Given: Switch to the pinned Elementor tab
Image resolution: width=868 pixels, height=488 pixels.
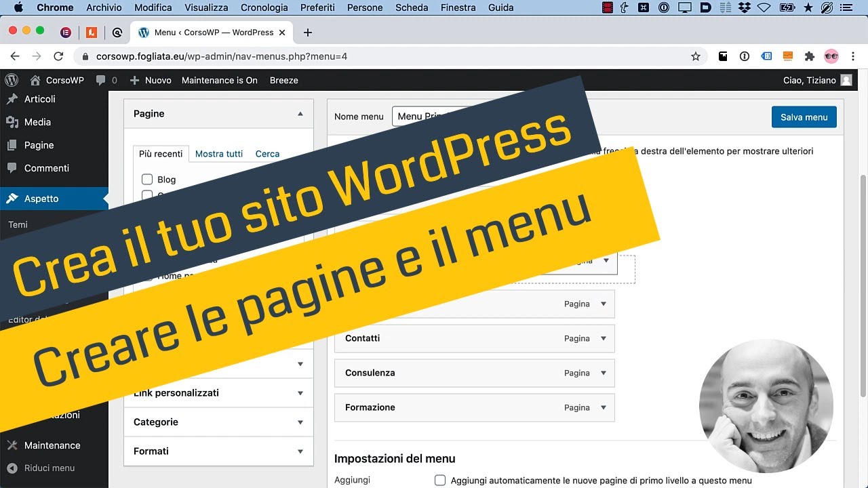Looking at the screenshot, I should click(x=66, y=33).
